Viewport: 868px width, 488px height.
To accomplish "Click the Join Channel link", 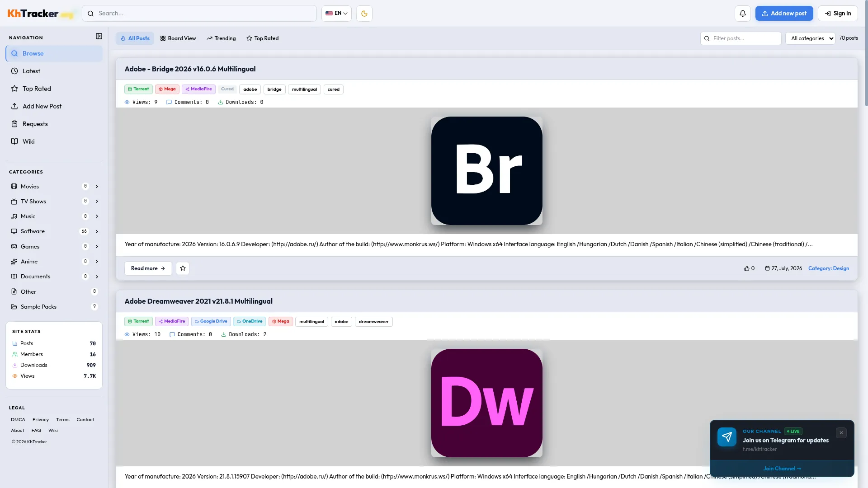I will tap(782, 469).
